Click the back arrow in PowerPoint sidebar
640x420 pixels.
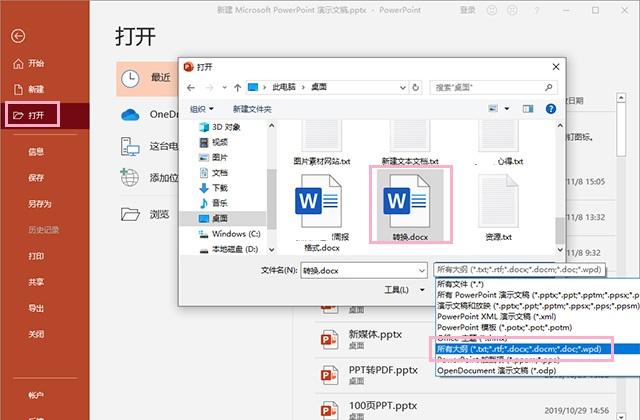click(x=18, y=36)
